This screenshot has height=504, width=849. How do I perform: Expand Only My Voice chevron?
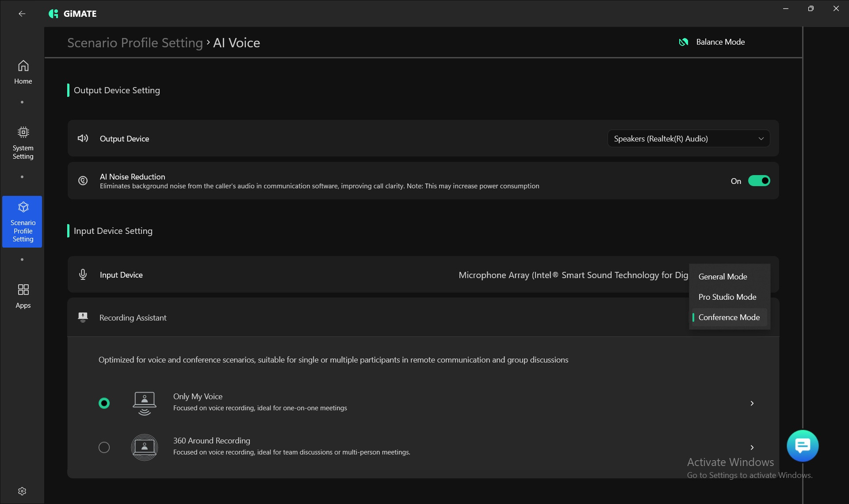pyautogui.click(x=752, y=403)
